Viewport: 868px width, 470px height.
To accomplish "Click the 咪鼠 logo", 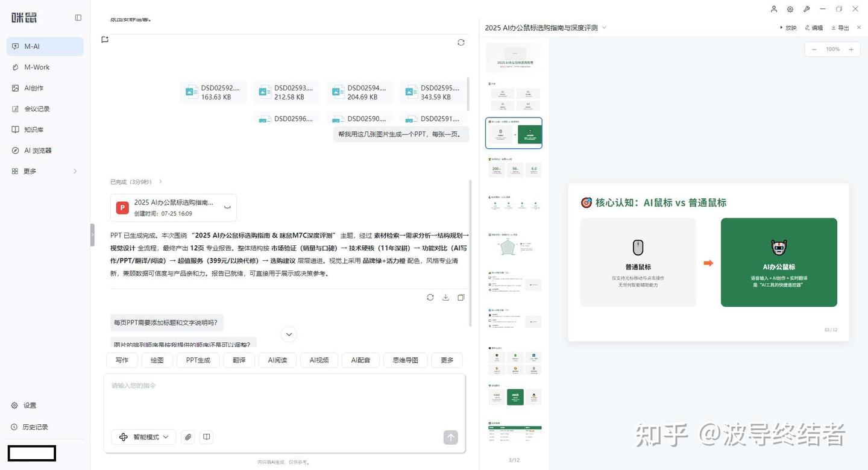I will click(x=24, y=17).
